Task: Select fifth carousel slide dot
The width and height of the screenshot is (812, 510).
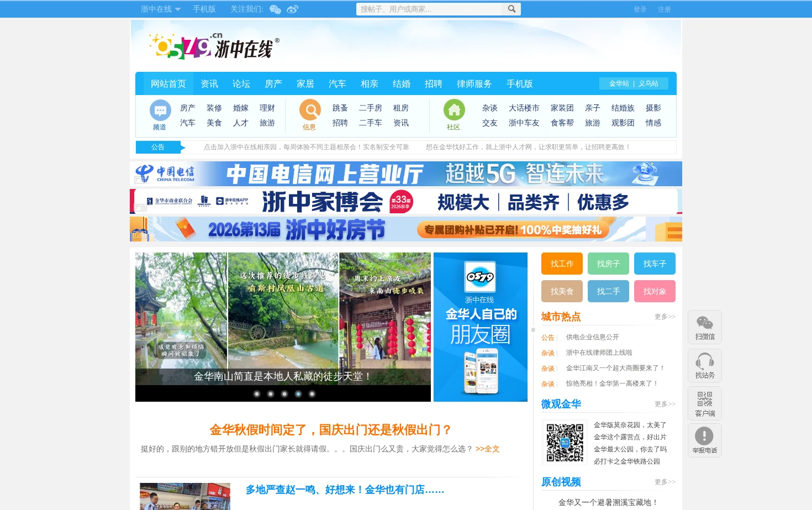Action: point(312,394)
